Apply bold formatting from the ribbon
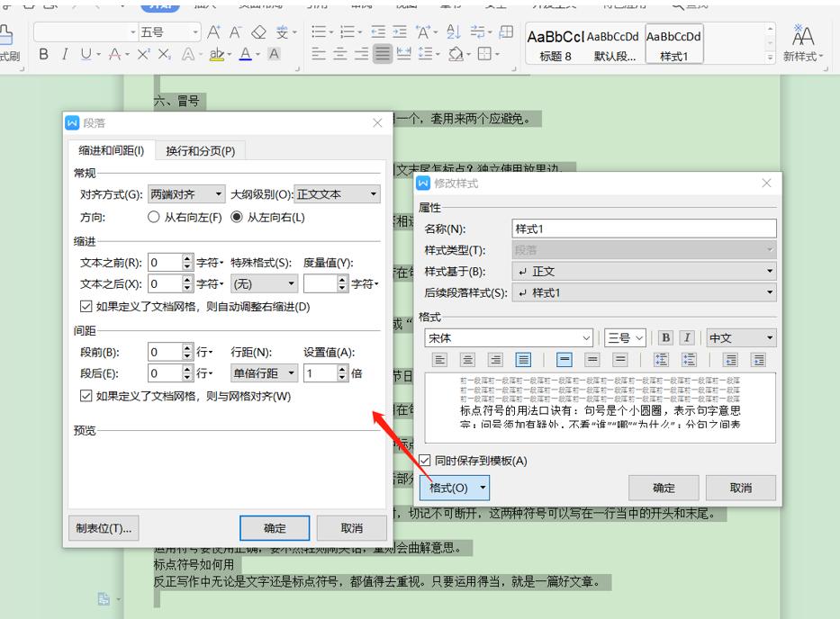Image resolution: width=840 pixels, height=619 pixels. click(43, 54)
